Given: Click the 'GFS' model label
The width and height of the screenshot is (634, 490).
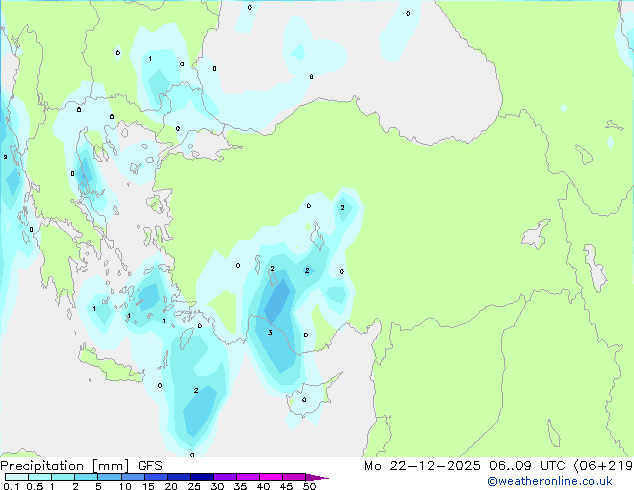Looking at the screenshot, I should 150,466.
